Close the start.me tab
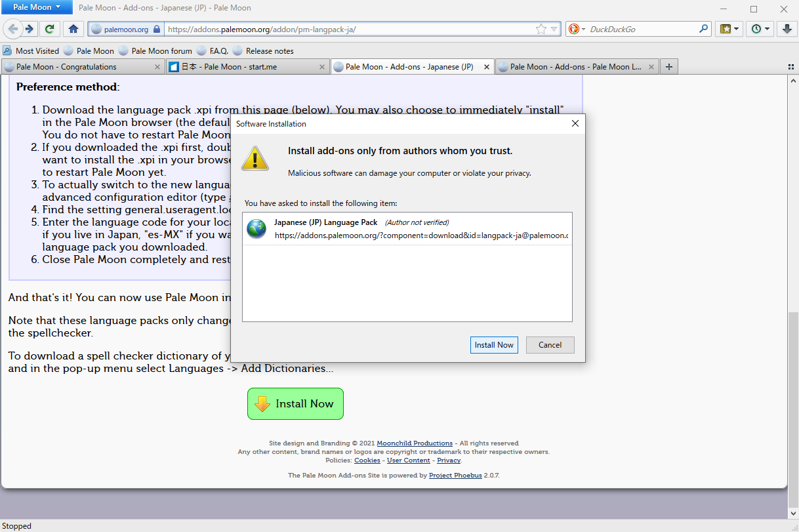799x532 pixels. point(322,67)
